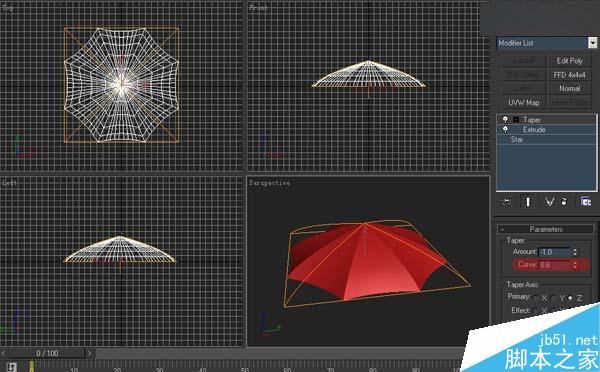Remove modifier from the stack icon
The height and width of the screenshot is (372, 600).
[564, 202]
